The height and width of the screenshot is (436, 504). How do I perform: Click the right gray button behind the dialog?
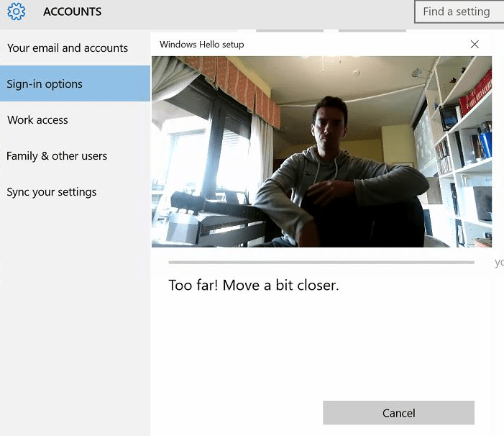pyautogui.click(x=372, y=30)
